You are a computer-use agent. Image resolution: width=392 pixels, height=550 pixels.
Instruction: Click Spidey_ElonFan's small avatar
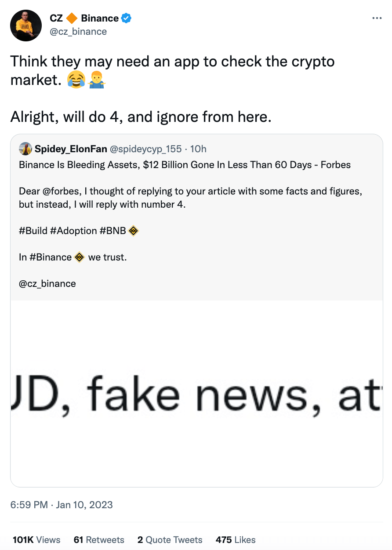coord(25,149)
